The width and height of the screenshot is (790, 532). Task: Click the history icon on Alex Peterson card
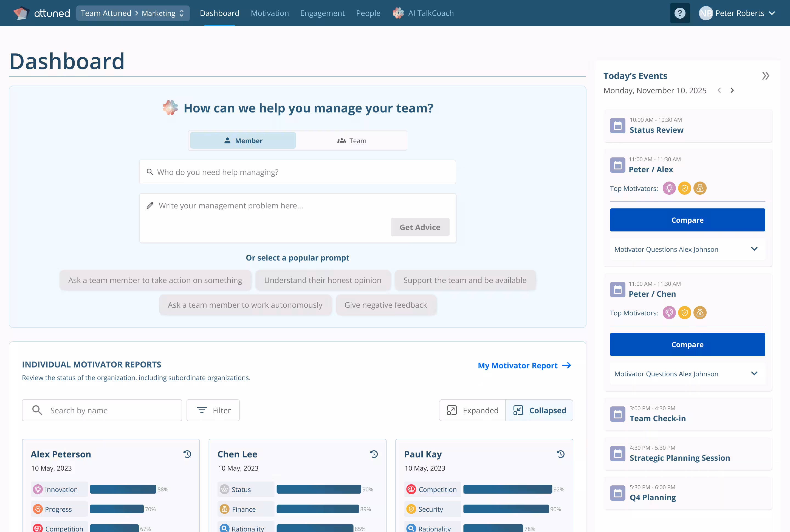click(187, 454)
